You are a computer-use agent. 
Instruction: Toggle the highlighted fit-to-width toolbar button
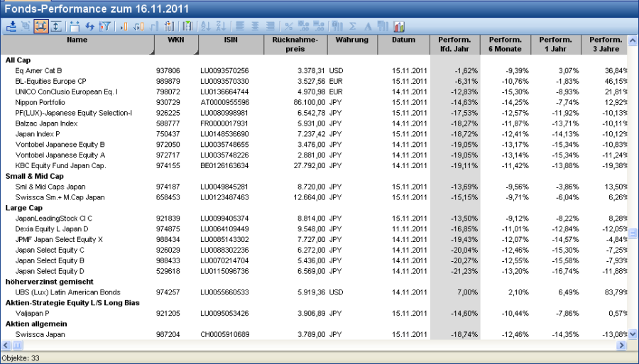[40, 26]
